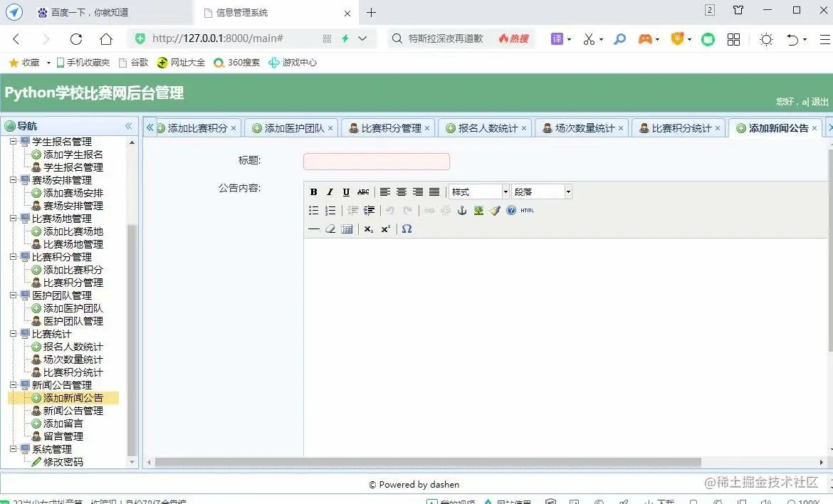833x504 pixels.
Task: Collapse the 比赛场地管理 tree node
Action: click(14, 219)
